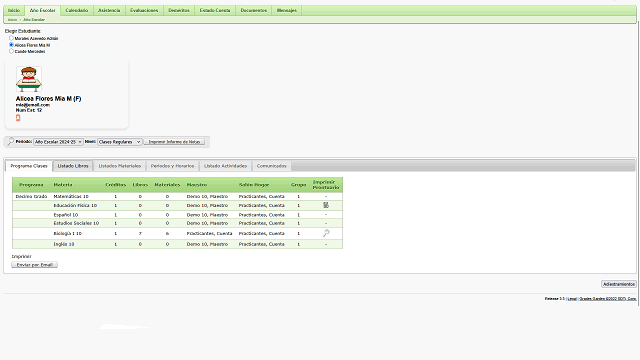Switch to Listado Actividades tab
Screen dimensions: 640x360
[x=225, y=166]
